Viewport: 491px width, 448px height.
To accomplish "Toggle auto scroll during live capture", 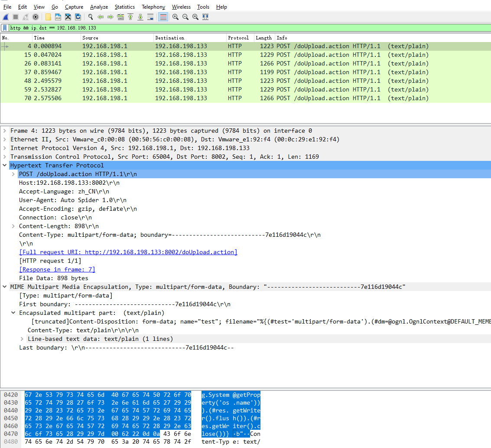I will (151, 17).
